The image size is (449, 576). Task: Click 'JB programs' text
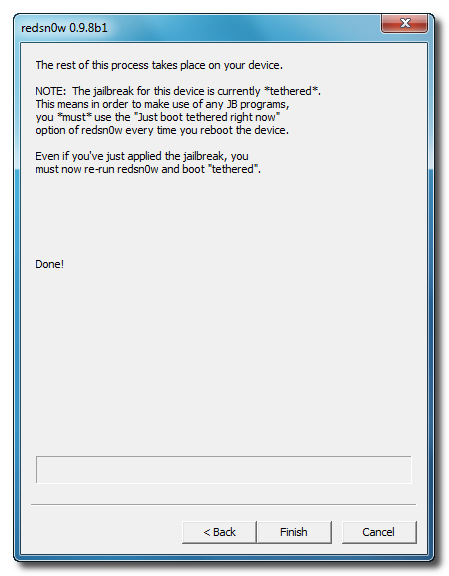[x=258, y=104]
